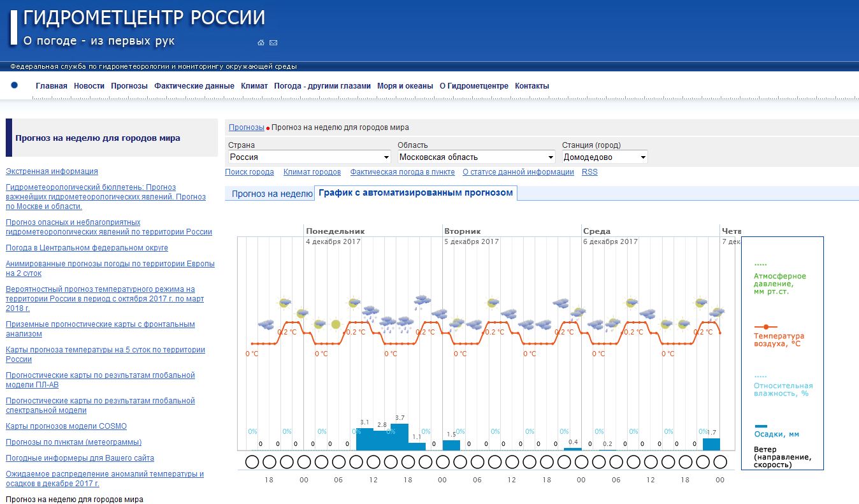Open Прогноз опасных и неблагоприятных явлений link

pyautogui.click(x=109, y=227)
